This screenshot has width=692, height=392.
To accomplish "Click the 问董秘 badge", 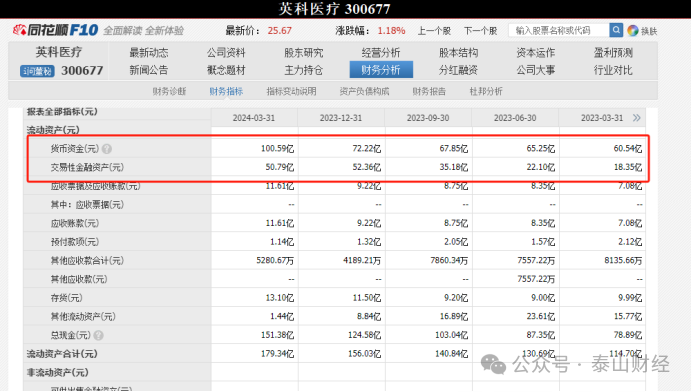I will 37,71.
